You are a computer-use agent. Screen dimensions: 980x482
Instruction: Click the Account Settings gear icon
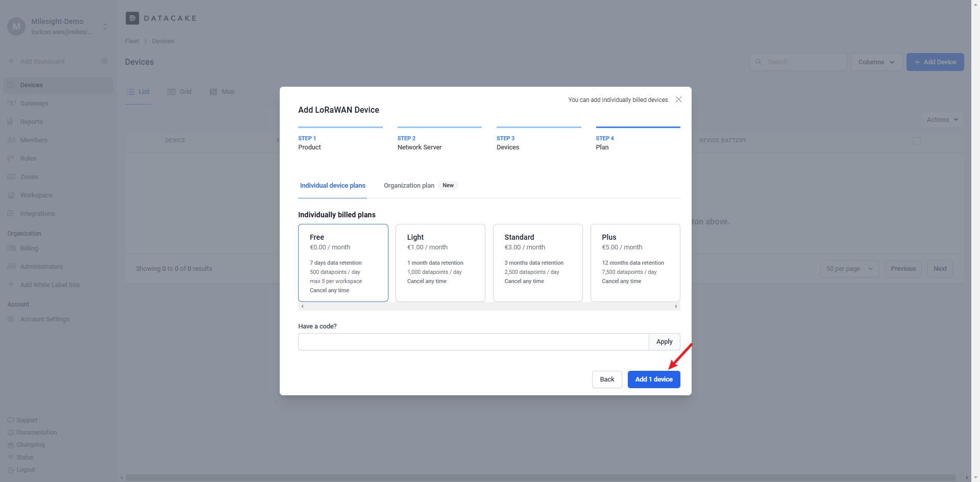11,319
